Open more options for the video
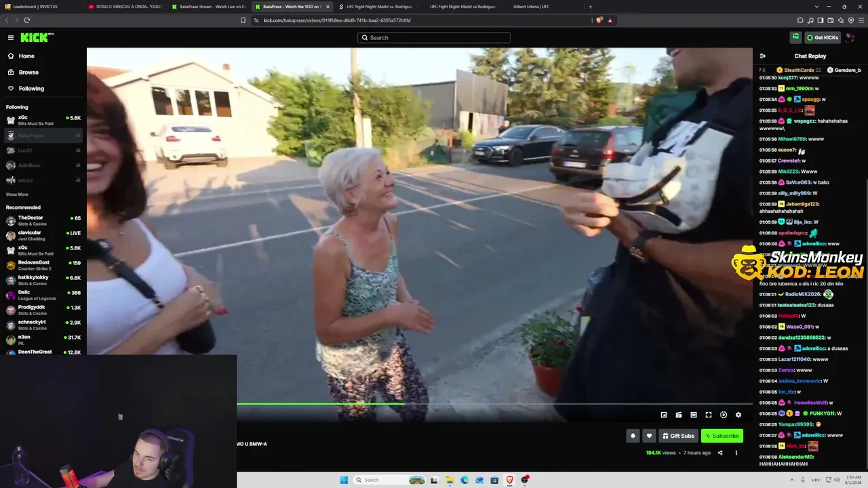The height and width of the screenshot is (488, 868). 736,453
